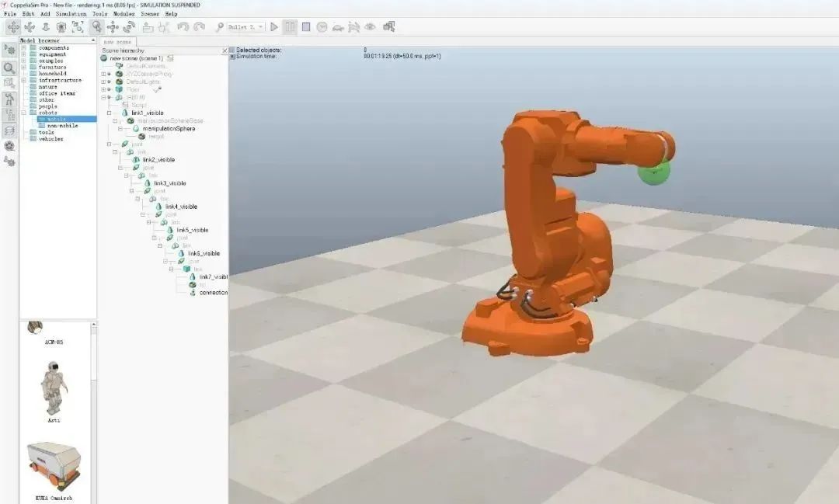The width and height of the screenshot is (839, 504).
Task: Expand the infrastructure folder
Action: (x=23, y=80)
